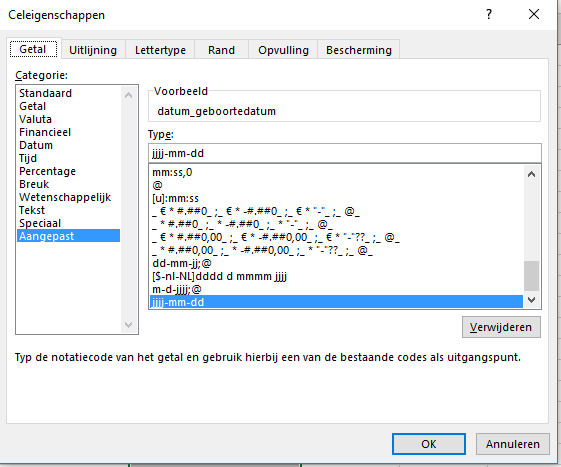Click the Type format input field
Image resolution: width=561 pixels, height=467 pixels.
click(345, 153)
